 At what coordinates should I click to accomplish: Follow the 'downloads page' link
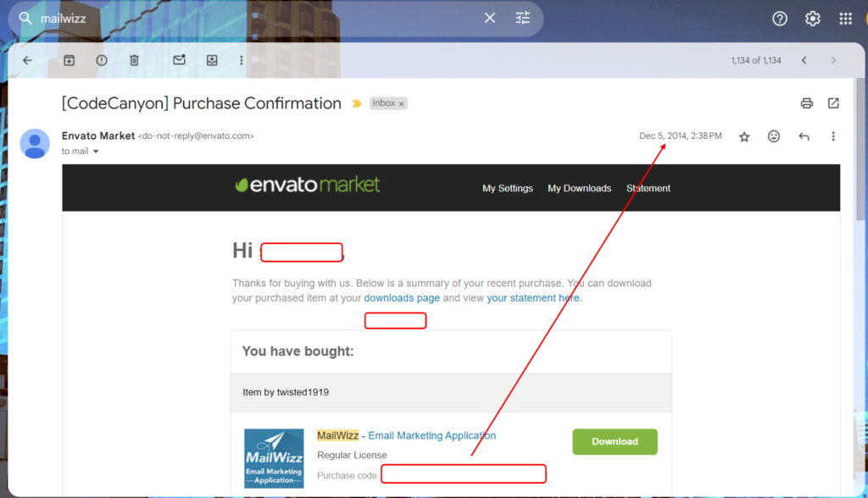click(x=402, y=298)
